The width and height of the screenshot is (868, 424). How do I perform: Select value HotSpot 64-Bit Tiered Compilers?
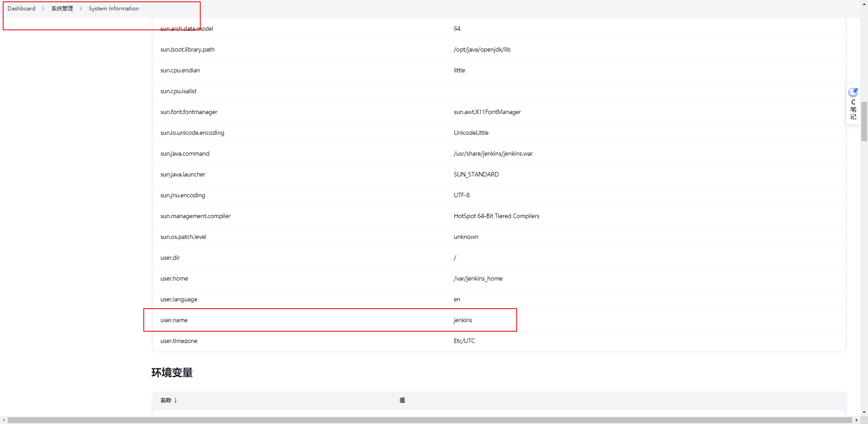[496, 216]
